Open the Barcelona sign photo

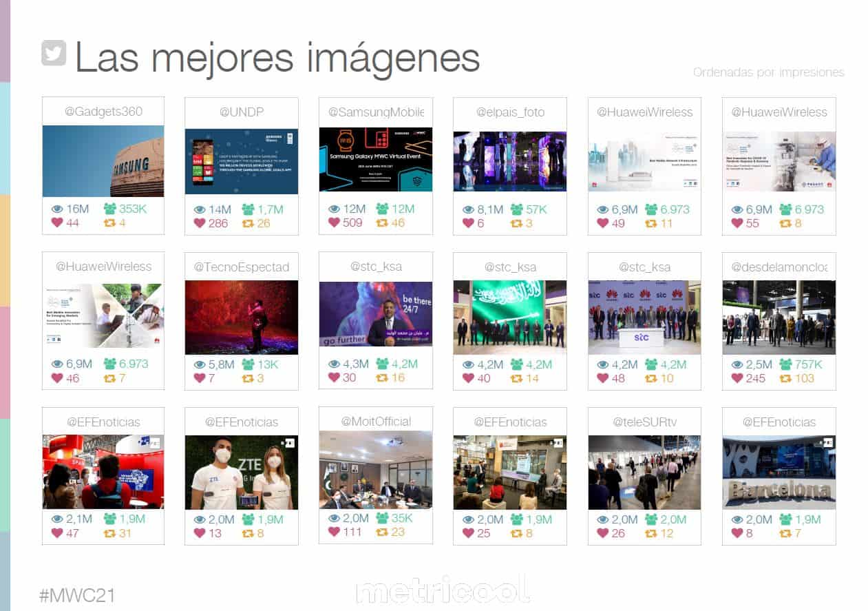coord(779,472)
